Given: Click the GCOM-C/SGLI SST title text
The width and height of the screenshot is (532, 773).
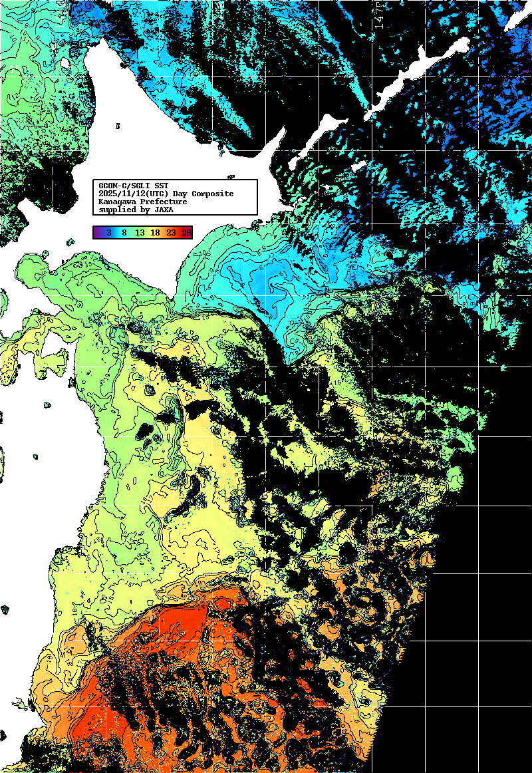Looking at the screenshot, I should [133, 186].
